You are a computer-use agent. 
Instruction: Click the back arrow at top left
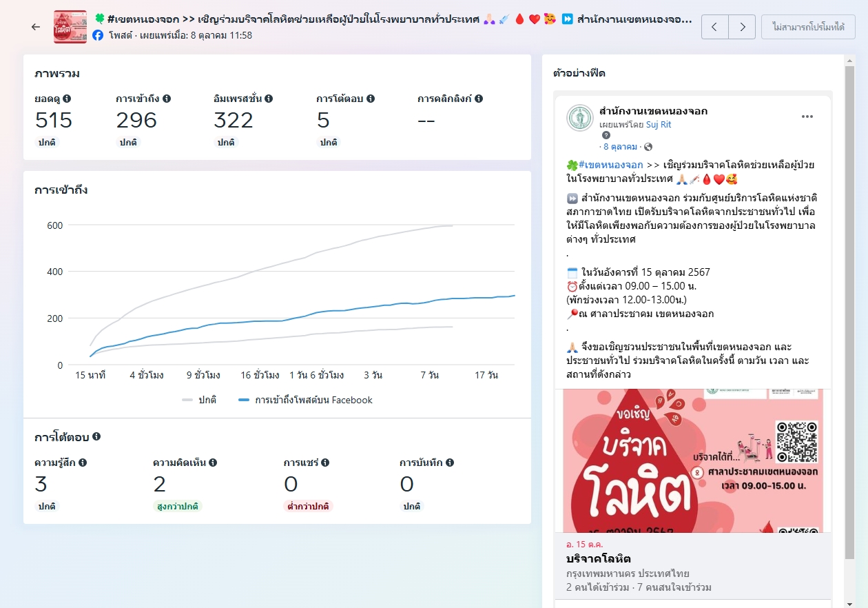(36, 27)
